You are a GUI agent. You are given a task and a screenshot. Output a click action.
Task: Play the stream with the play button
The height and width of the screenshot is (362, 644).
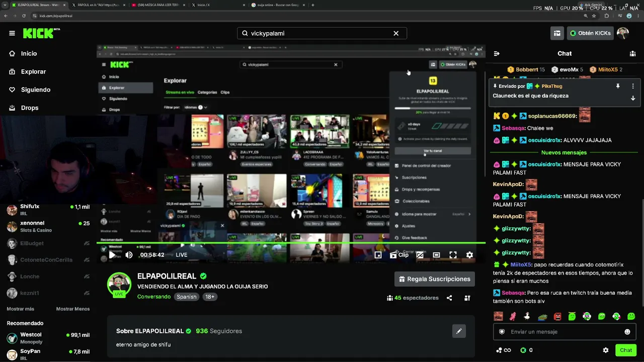(x=112, y=255)
